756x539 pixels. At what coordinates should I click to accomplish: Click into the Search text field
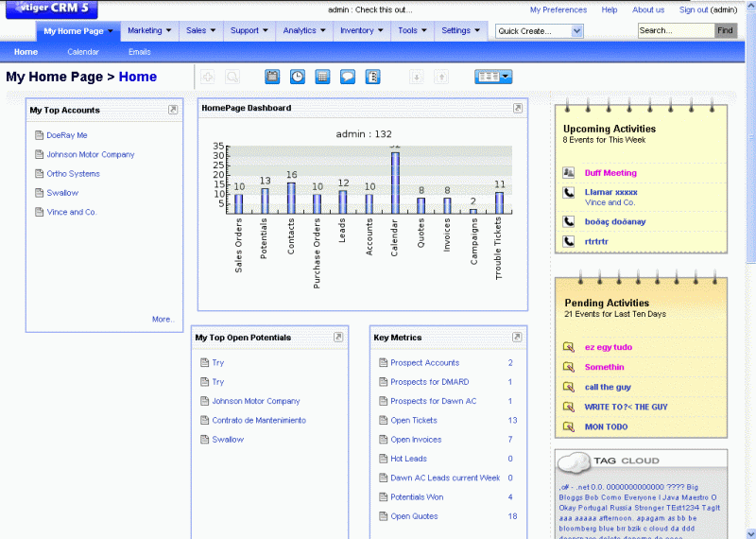(674, 30)
